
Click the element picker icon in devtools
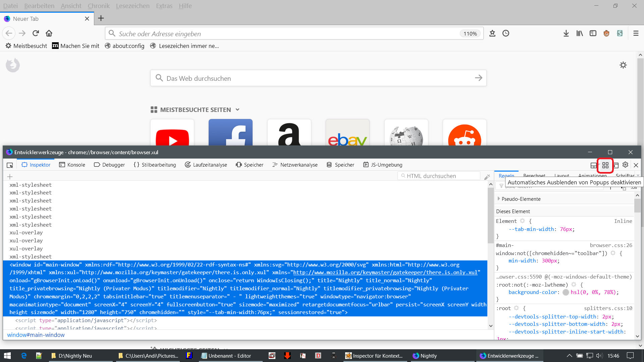[10, 165]
